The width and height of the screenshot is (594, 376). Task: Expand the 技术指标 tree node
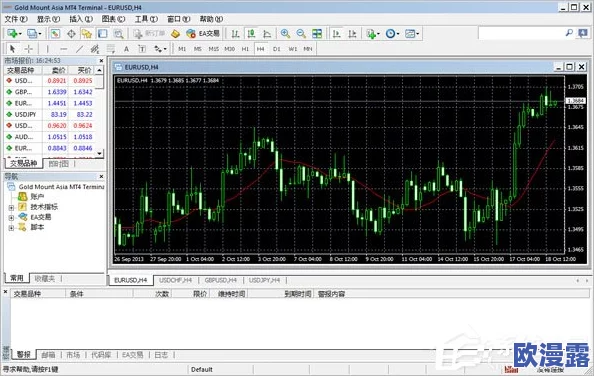click(11, 208)
